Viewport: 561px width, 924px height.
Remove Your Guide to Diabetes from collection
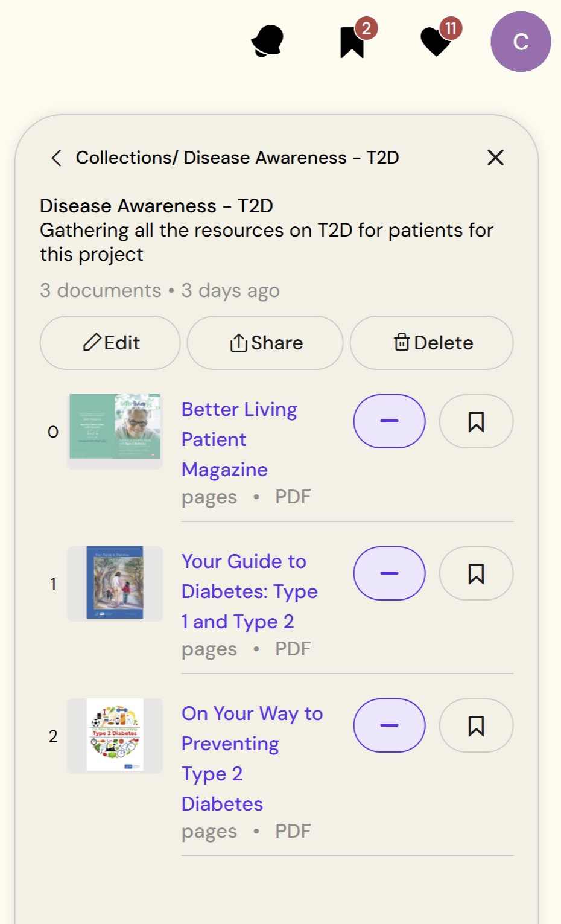click(389, 573)
